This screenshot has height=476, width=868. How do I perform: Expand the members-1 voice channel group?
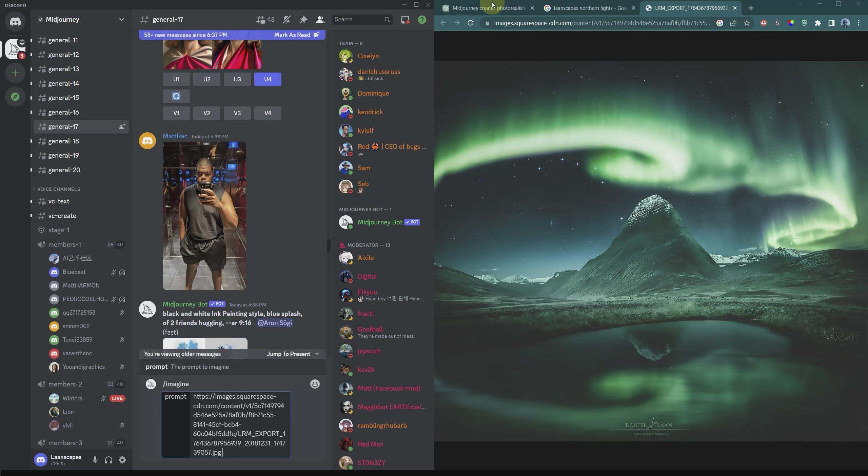coord(65,244)
